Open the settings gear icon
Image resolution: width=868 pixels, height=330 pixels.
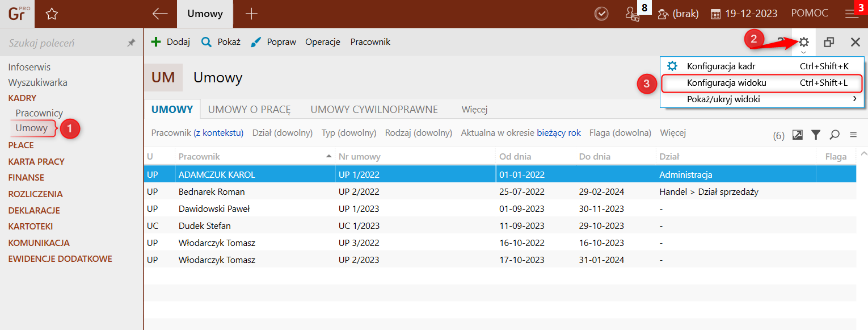coord(804,42)
